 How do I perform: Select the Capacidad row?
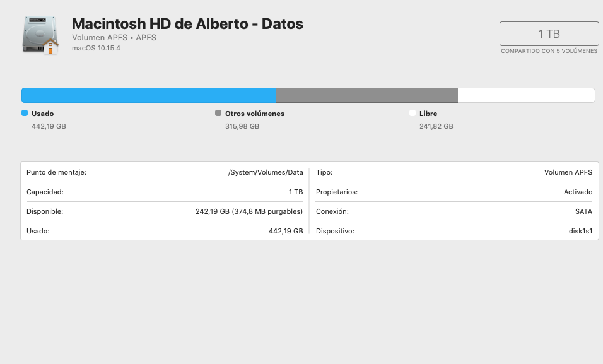[165, 192]
